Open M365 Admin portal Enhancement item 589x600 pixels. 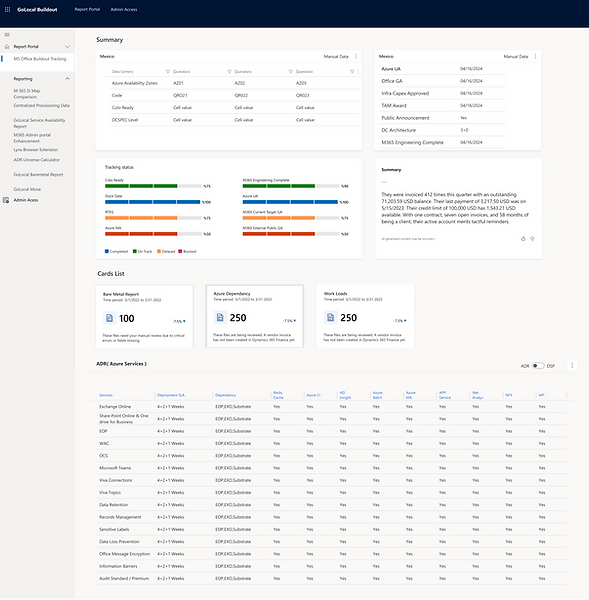point(32,138)
